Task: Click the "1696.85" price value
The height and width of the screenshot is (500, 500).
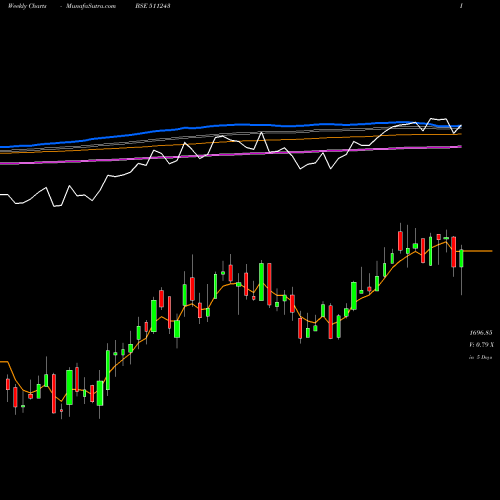Action: click(481, 333)
